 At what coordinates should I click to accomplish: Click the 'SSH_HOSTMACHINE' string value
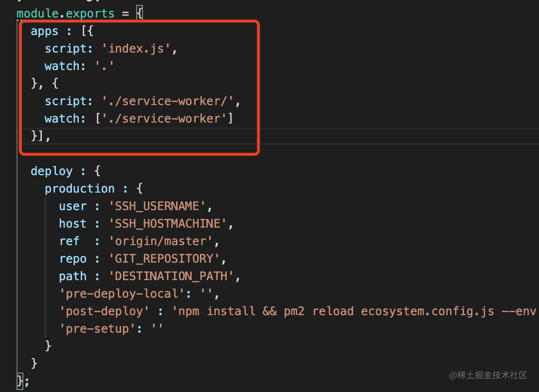167,224
